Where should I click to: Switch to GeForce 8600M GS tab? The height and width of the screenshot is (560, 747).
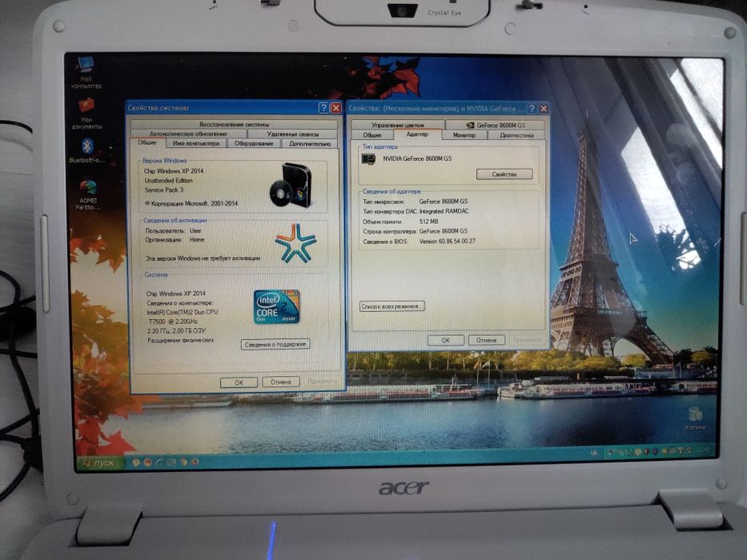click(496, 125)
